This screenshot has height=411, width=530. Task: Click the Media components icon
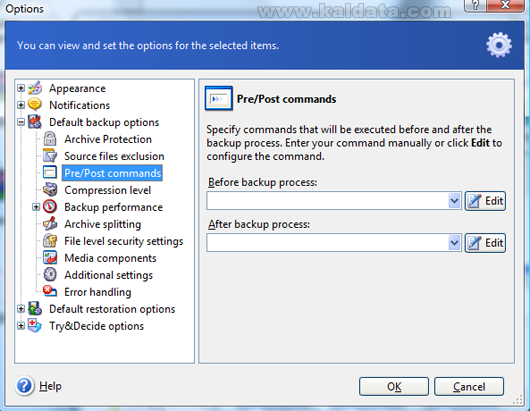point(50,258)
